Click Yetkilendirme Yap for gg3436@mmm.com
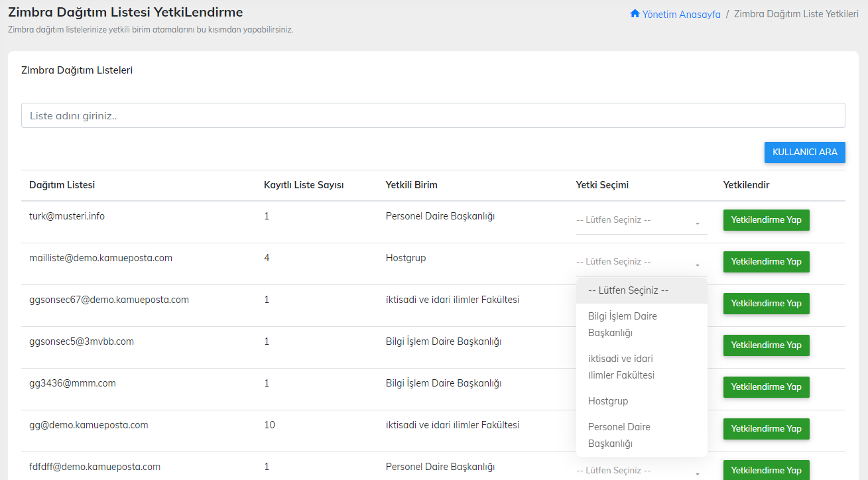This screenshot has height=480, width=868. [766, 387]
